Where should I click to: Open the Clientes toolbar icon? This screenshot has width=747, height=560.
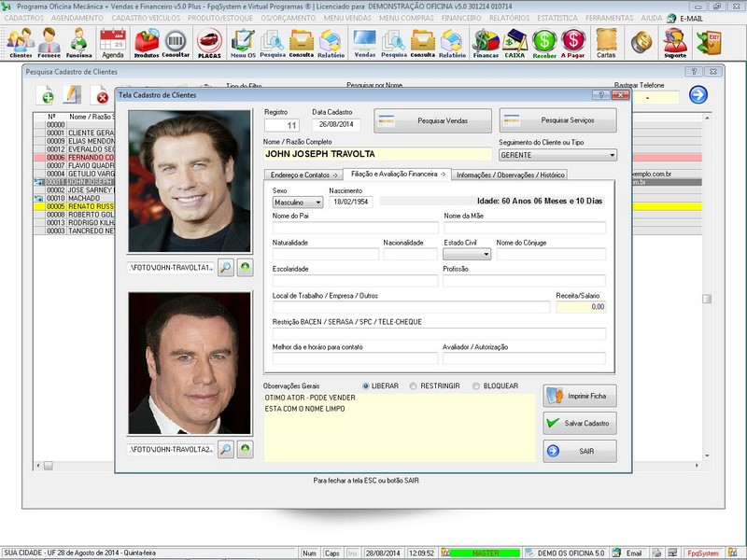tap(21, 42)
